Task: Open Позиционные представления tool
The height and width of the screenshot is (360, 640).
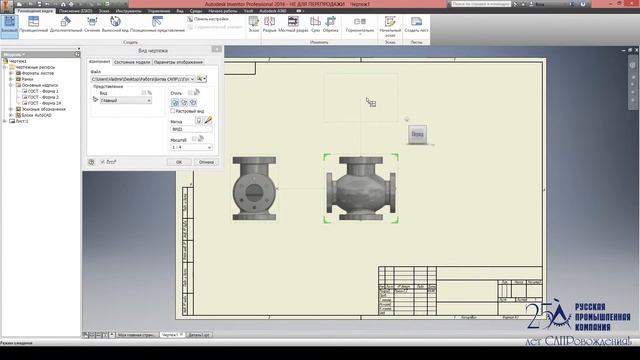Action: click(x=157, y=24)
